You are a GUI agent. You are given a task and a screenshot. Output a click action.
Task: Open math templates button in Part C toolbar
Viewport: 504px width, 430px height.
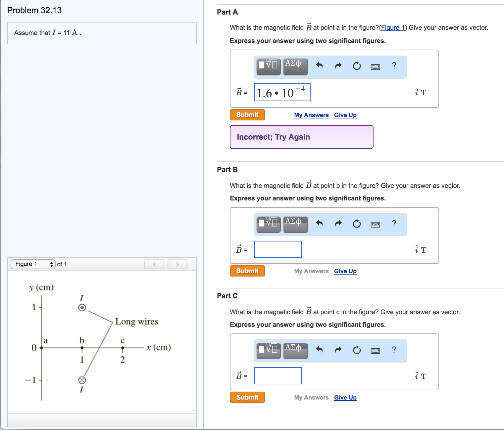coord(269,351)
